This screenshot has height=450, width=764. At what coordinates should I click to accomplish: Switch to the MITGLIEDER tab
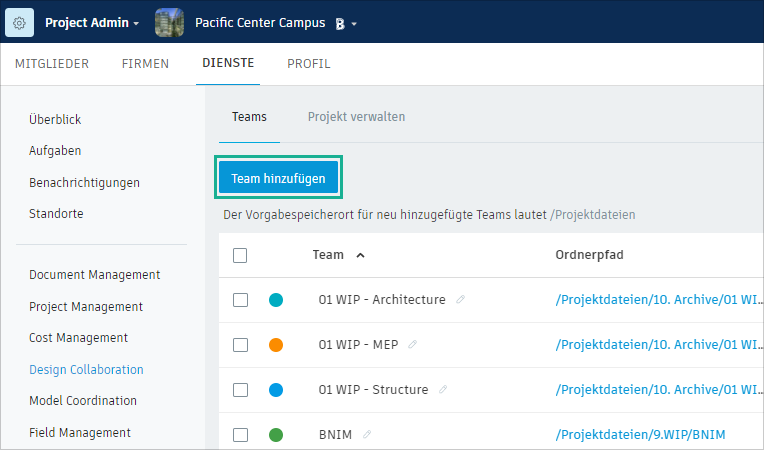click(52, 64)
